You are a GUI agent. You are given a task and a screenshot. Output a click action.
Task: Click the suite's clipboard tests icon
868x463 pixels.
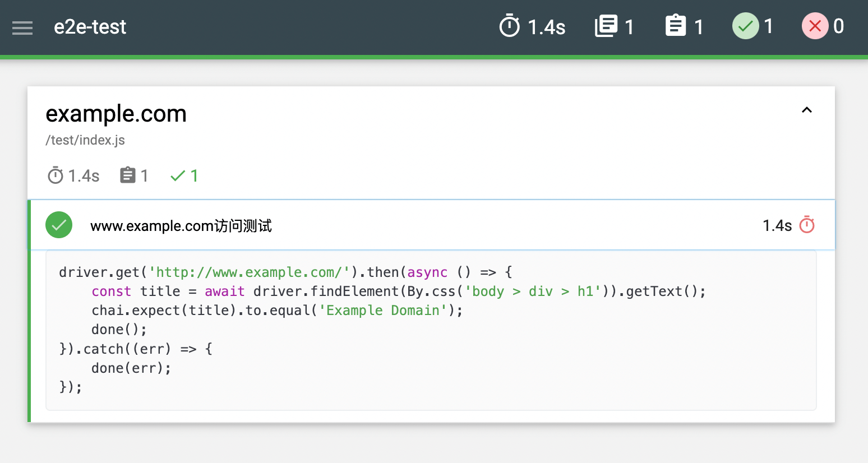pos(128,175)
